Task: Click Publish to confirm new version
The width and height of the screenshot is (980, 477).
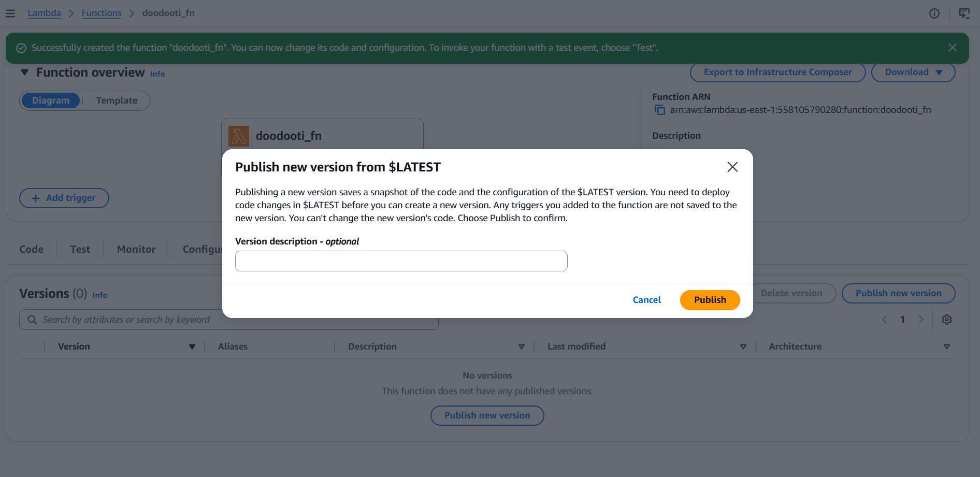Action: click(x=710, y=300)
